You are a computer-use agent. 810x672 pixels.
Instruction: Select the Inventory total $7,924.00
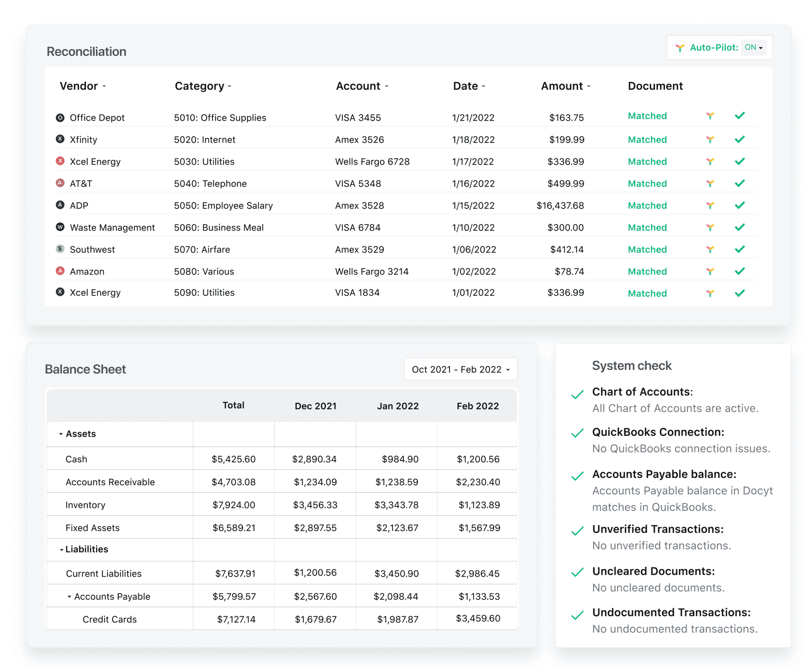pos(234,505)
